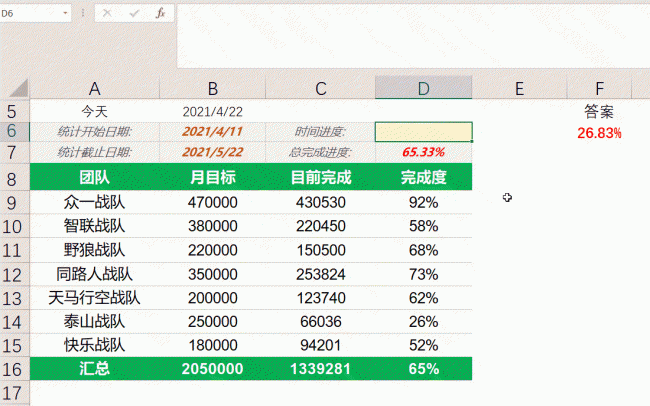Click the 团队 table header
The image size is (650, 406).
pyautogui.click(x=95, y=177)
